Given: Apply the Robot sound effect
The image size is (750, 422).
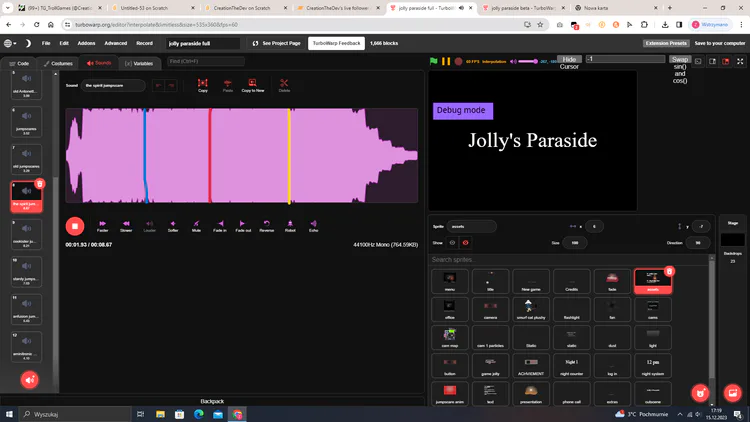Looking at the screenshot, I should (x=290, y=226).
